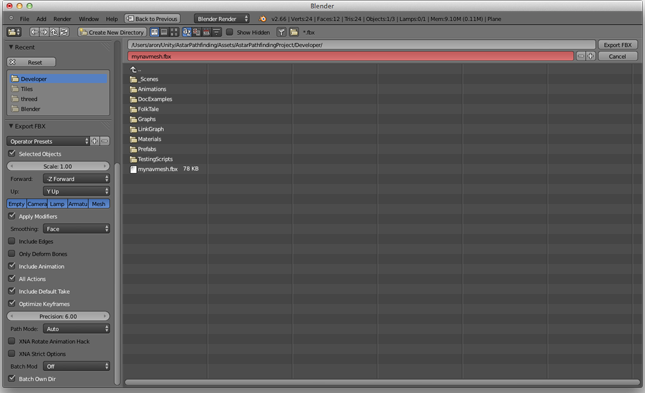This screenshot has width=645, height=393.
Task: Click the Export FBX button
Action: (617, 45)
